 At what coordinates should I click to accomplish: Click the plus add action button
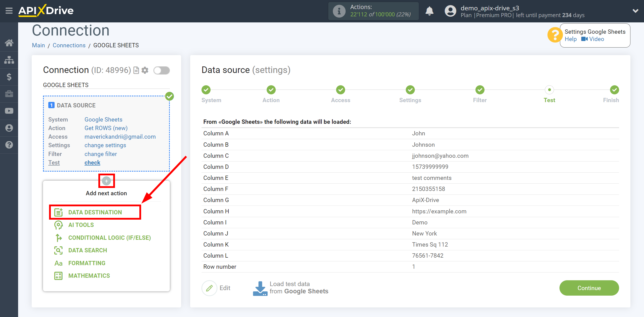(106, 181)
